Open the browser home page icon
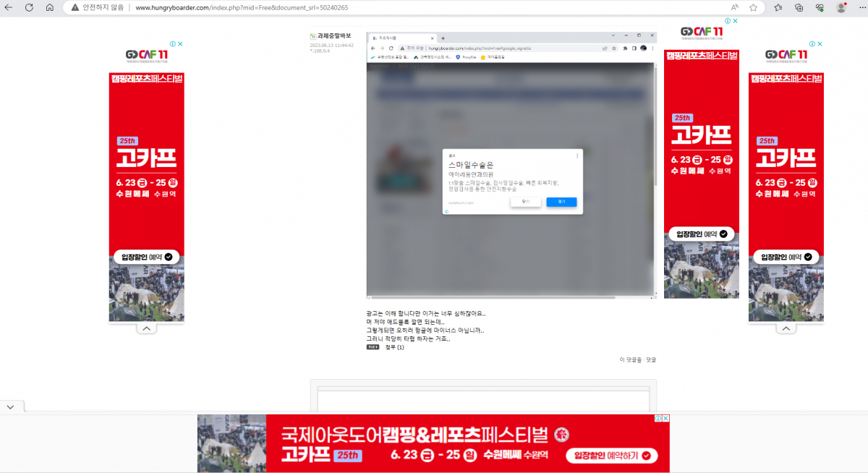The image size is (868, 473). pyautogui.click(x=50, y=7)
